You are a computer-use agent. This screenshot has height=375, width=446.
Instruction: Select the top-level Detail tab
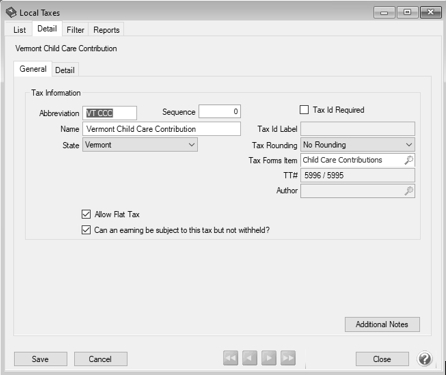[x=47, y=29]
